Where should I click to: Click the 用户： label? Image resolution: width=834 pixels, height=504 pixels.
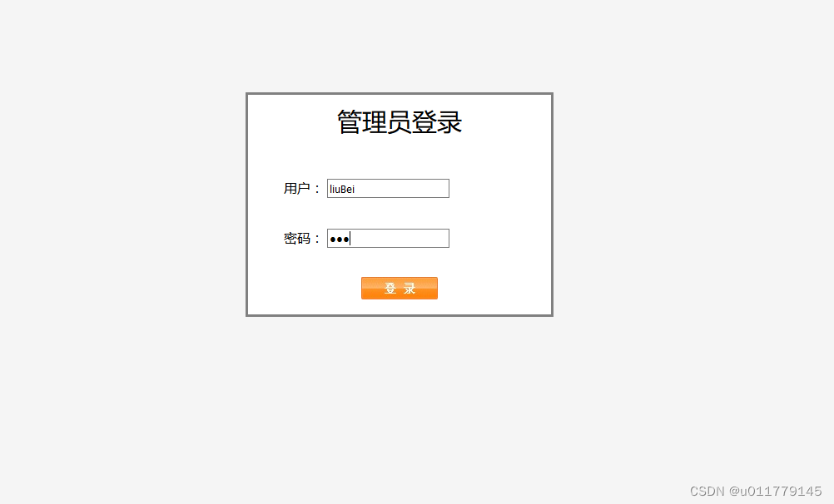301,188
